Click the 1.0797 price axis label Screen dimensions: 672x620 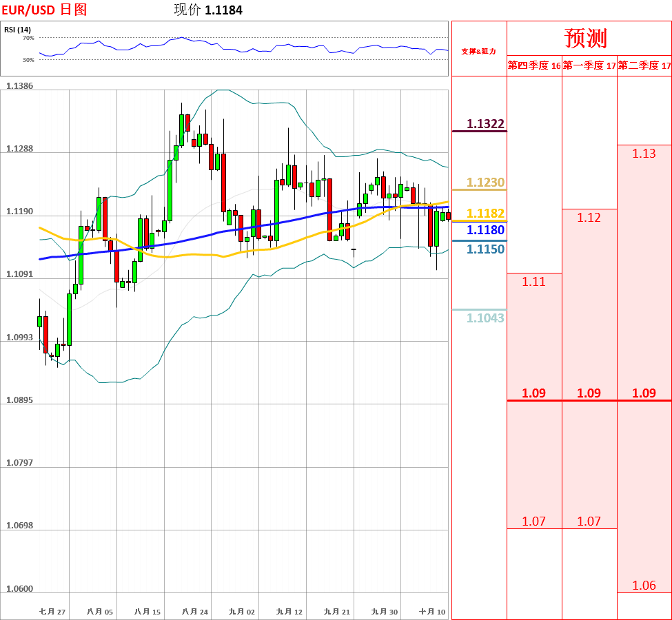(19, 463)
